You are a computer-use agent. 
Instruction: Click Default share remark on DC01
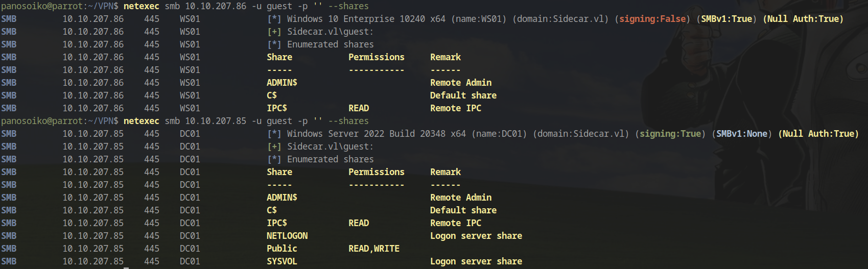tap(463, 210)
